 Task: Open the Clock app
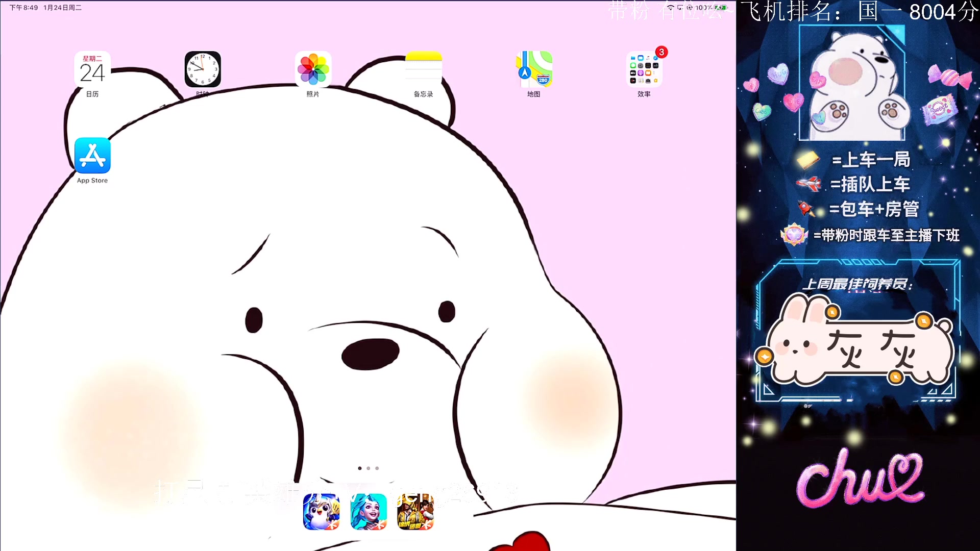[203, 70]
